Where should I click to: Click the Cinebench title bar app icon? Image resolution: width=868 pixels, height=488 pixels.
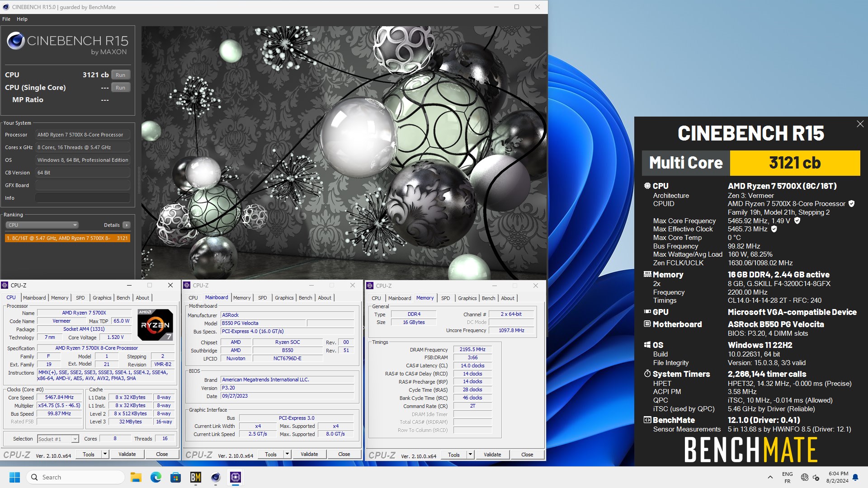click(6, 7)
